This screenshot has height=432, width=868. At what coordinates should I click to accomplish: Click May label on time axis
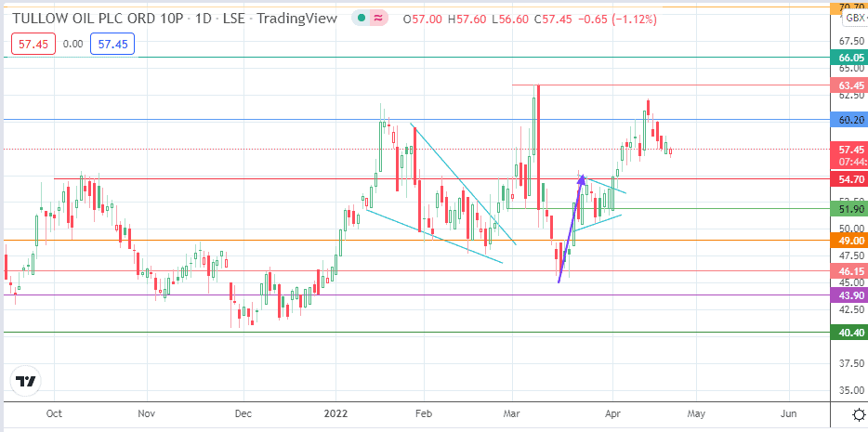click(696, 413)
